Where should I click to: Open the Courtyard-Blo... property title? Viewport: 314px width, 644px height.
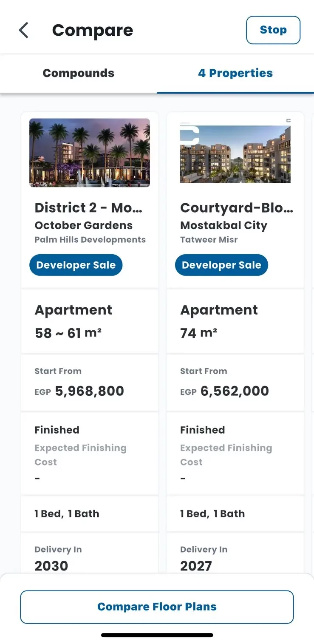point(237,207)
